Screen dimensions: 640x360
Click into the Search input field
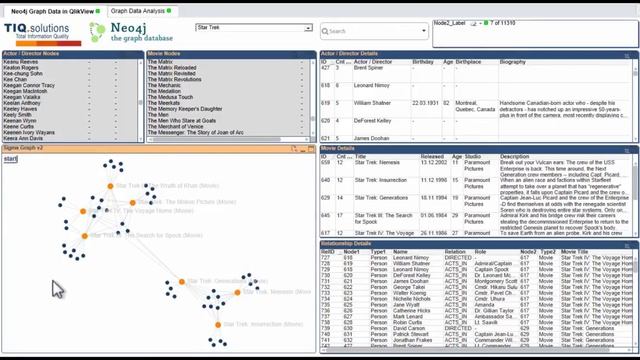click(373, 31)
